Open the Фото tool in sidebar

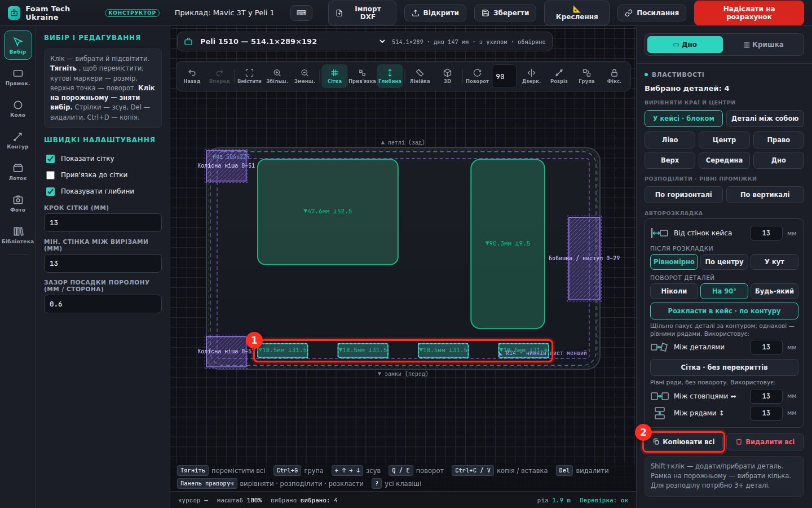click(x=17, y=204)
